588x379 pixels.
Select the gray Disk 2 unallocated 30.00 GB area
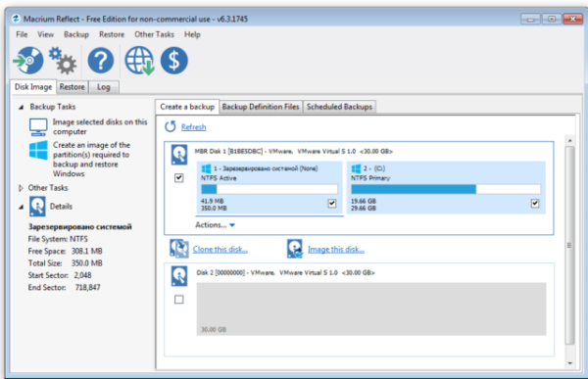point(371,308)
